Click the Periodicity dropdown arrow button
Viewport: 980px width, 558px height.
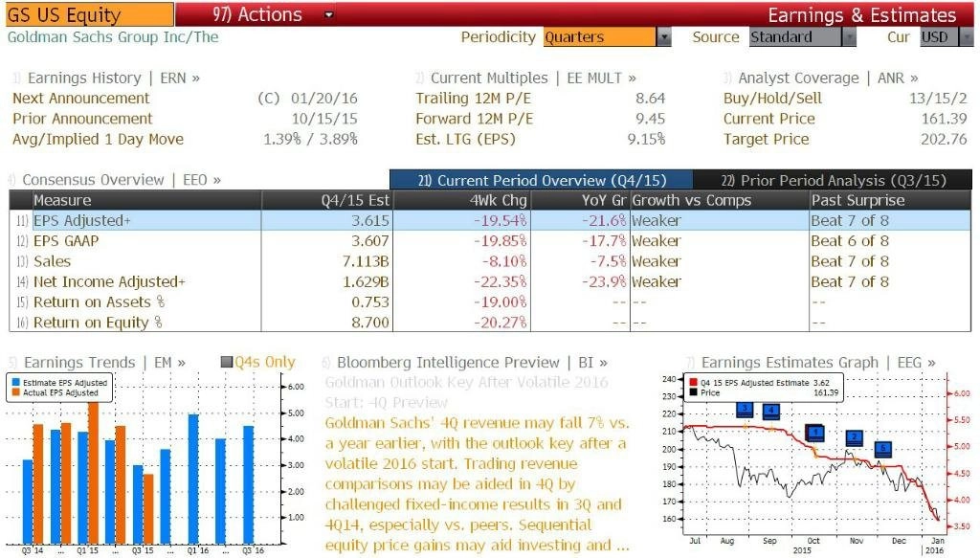[664, 37]
